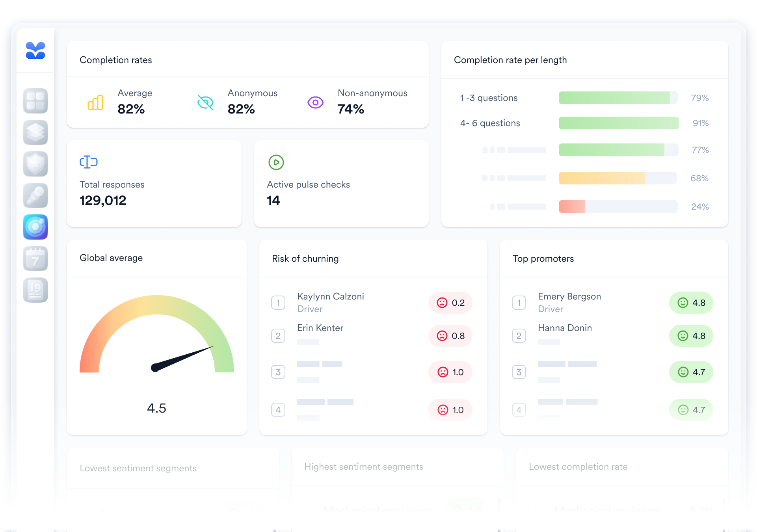Image resolution: width=757 pixels, height=532 pixels.
Task: Open the active blue target sidebar icon
Action: coord(35,227)
